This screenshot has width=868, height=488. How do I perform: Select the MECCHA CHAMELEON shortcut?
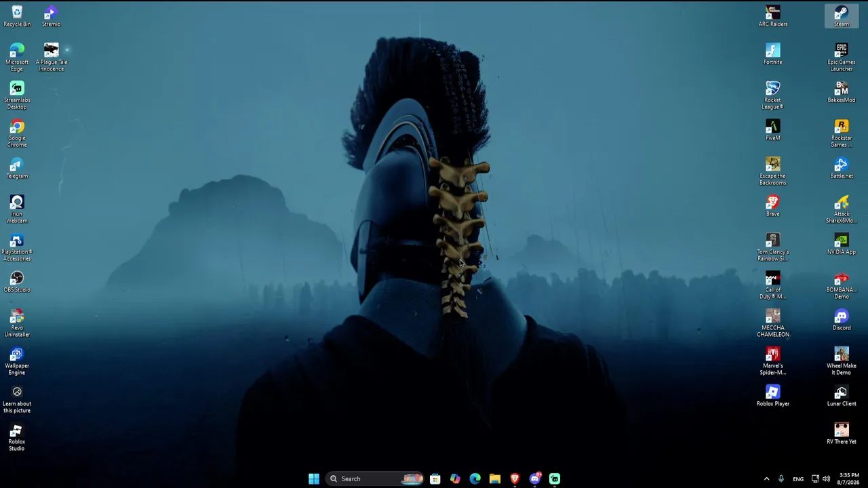pyautogui.click(x=773, y=323)
